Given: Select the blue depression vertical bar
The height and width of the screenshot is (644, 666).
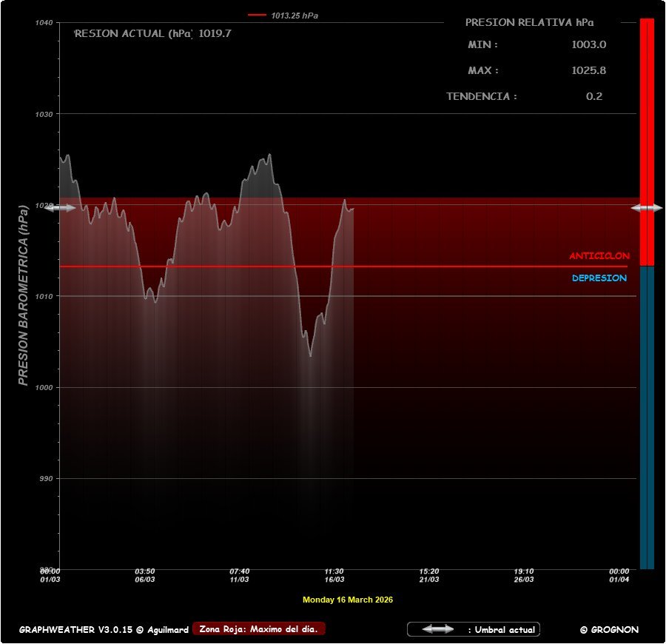Looking at the screenshot, I should click(x=647, y=415).
